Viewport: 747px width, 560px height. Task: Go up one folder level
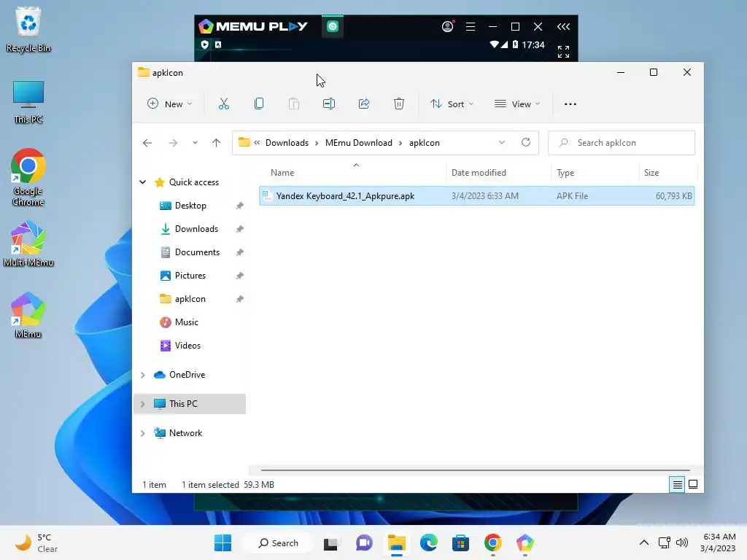pos(216,143)
